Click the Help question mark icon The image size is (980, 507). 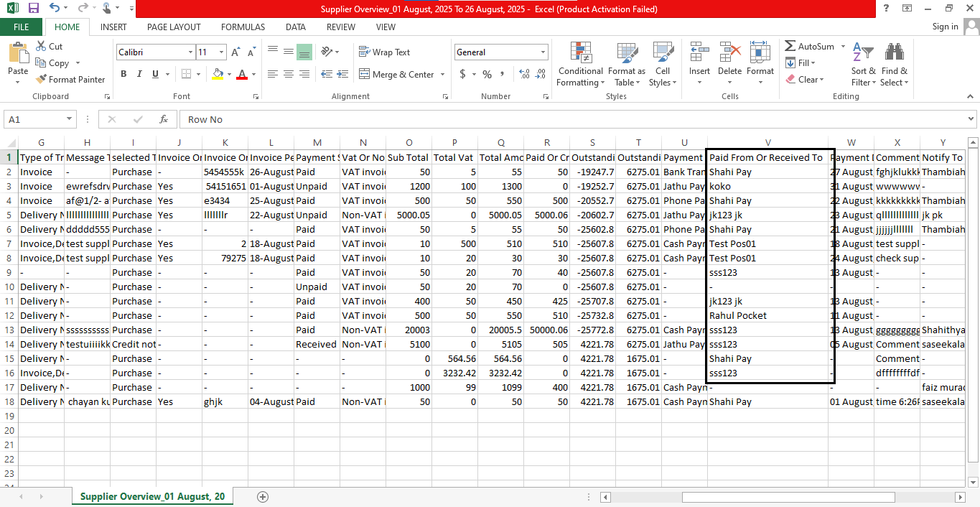tap(887, 9)
